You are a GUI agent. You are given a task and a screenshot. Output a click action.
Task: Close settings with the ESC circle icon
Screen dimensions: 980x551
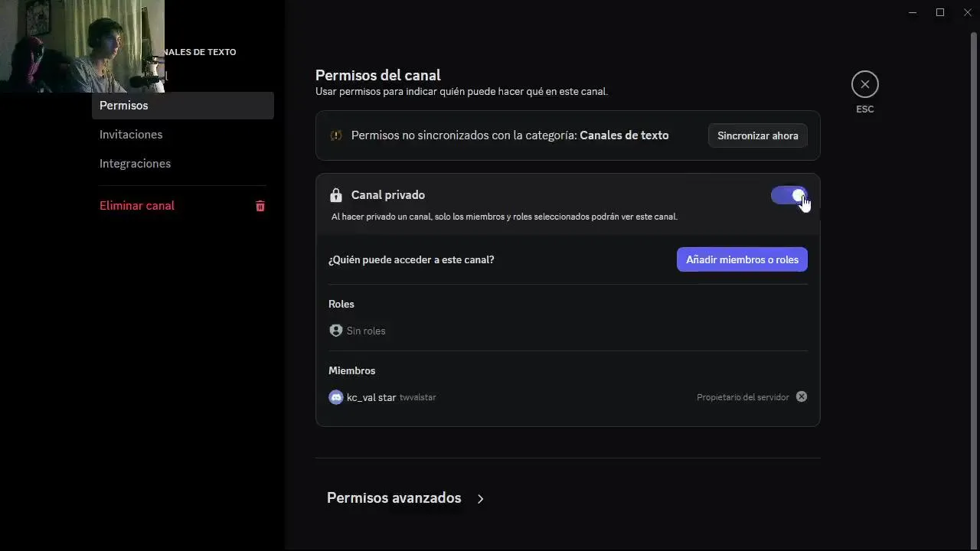864,84
